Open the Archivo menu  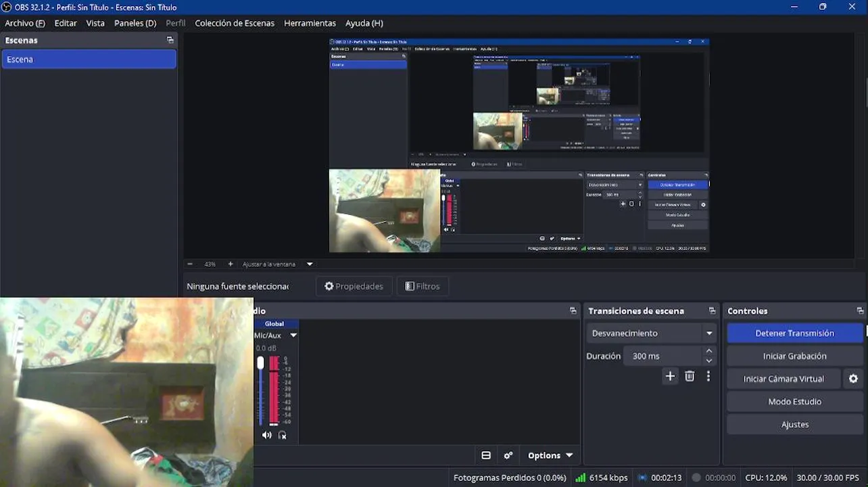tap(24, 23)
